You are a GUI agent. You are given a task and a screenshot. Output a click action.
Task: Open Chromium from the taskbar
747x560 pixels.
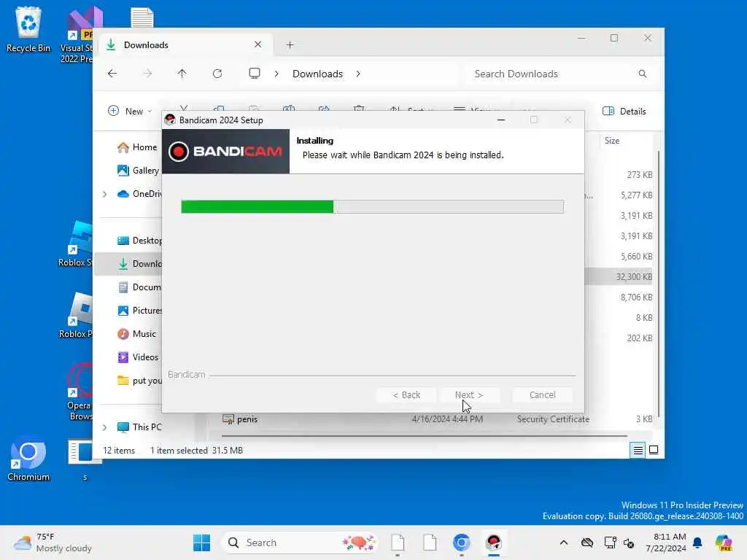(461, 542)
